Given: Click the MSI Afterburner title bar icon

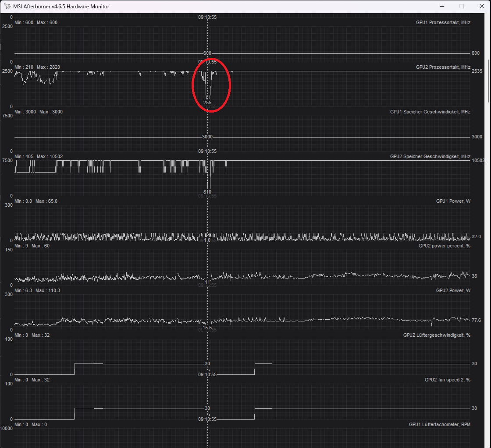Looking at the screenshot, I should pos(7,6).
